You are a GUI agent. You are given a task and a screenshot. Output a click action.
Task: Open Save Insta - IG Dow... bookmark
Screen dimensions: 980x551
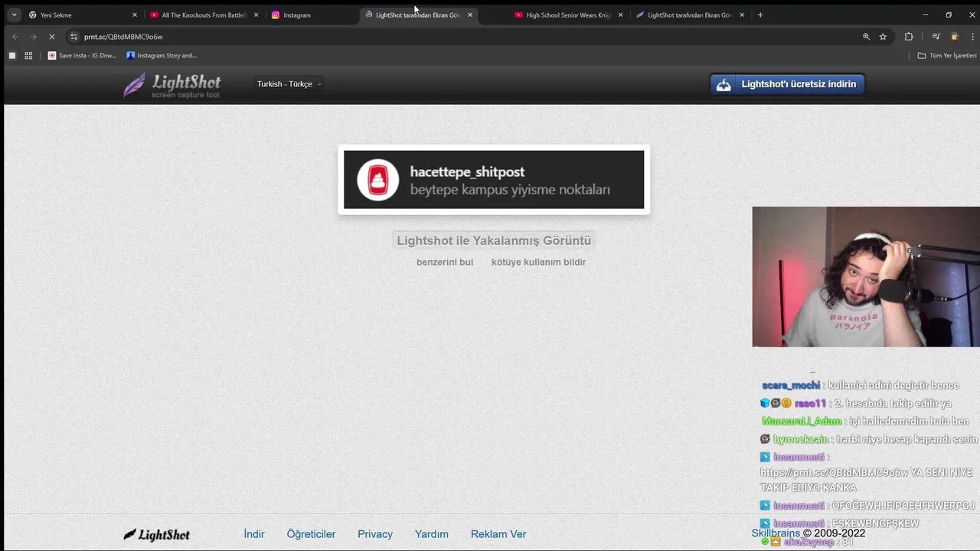pos(82,55)
